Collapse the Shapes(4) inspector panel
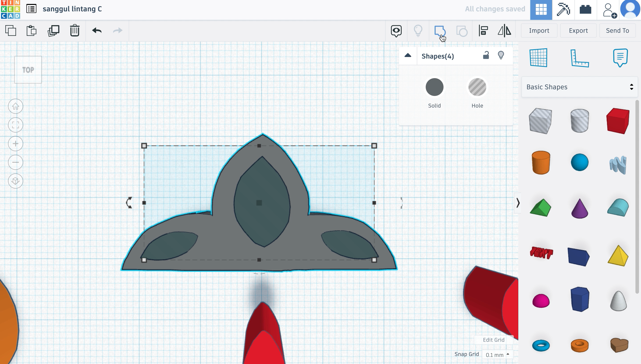 (x=408, y=55)
